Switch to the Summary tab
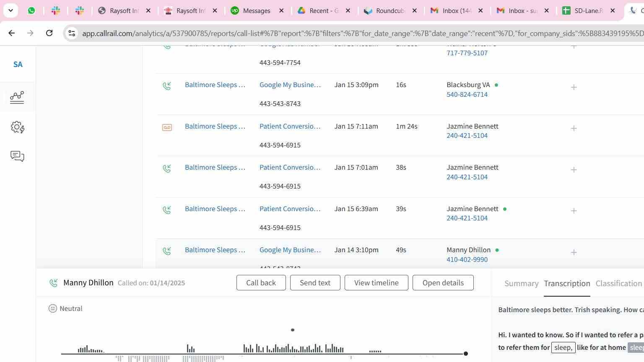 [x=521, y=284]
